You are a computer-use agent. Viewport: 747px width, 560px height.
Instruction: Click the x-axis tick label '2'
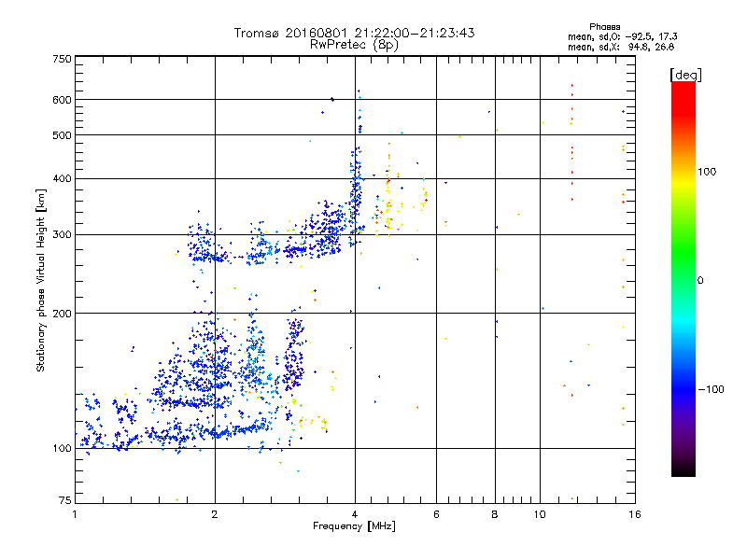tap(215, 514)
